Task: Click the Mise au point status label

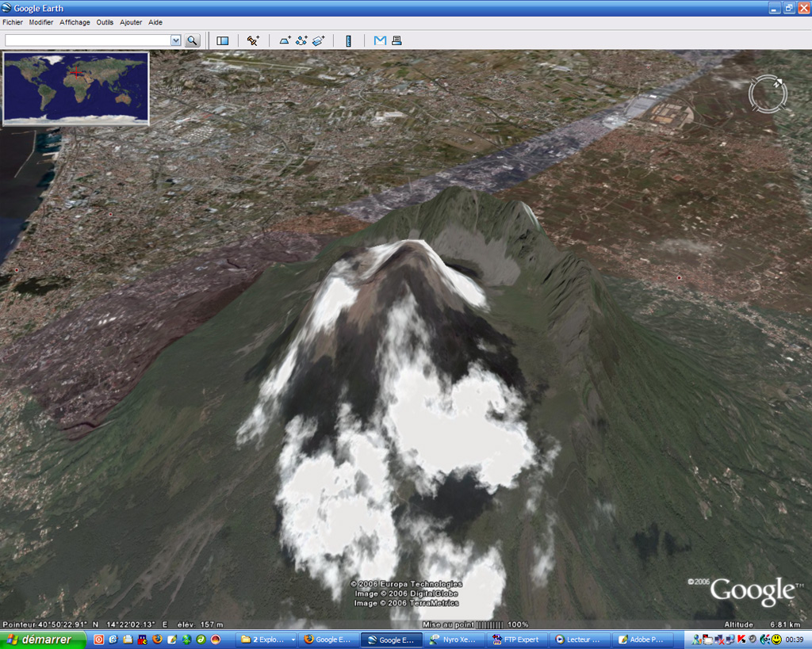Action: 448,624
